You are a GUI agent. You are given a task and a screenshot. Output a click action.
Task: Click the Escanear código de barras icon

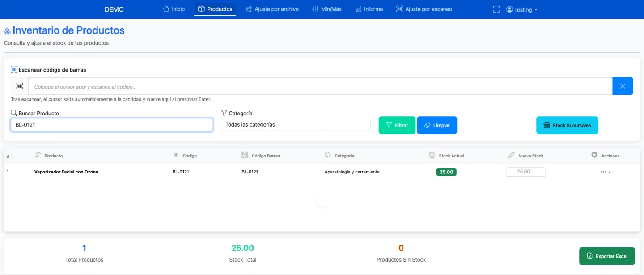(14, 70)
